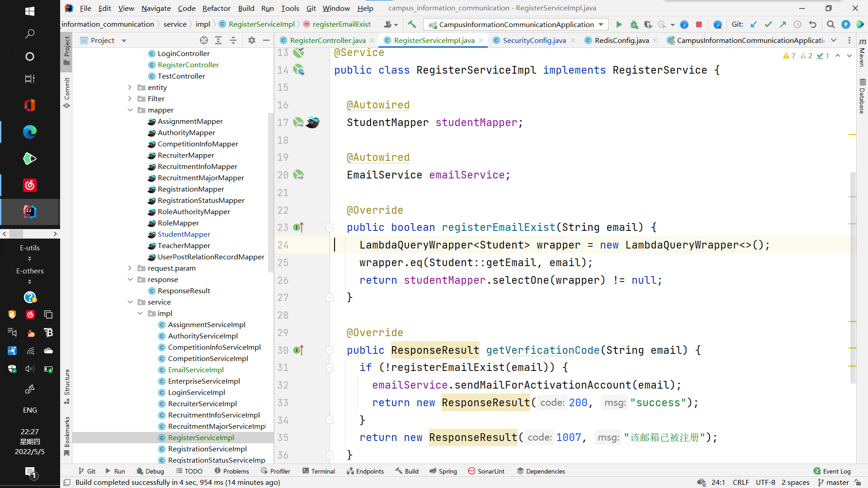Viewport: 868px width, 488px height.
Task: Run the application with green play button
Action: pos(619,24)
